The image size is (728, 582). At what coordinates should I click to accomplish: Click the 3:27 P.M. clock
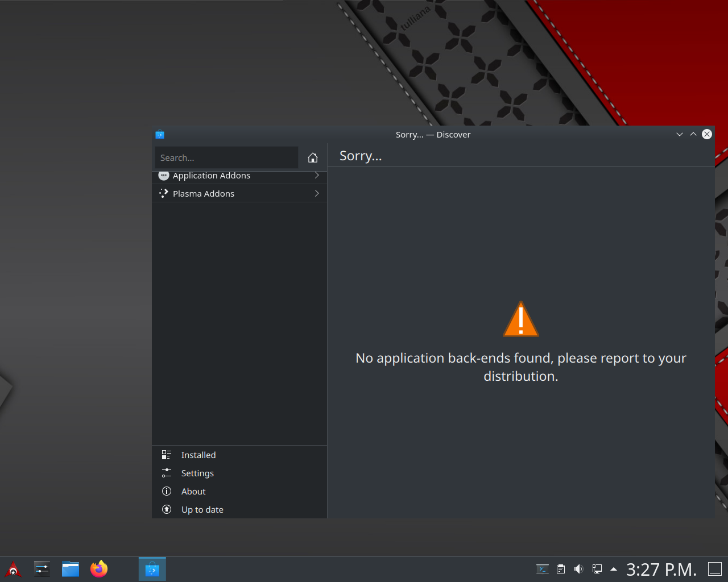[661, 569]
